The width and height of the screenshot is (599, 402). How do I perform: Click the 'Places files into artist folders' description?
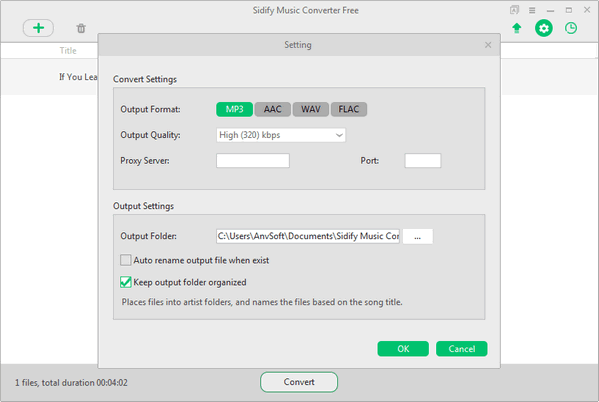tap(262, 302)
